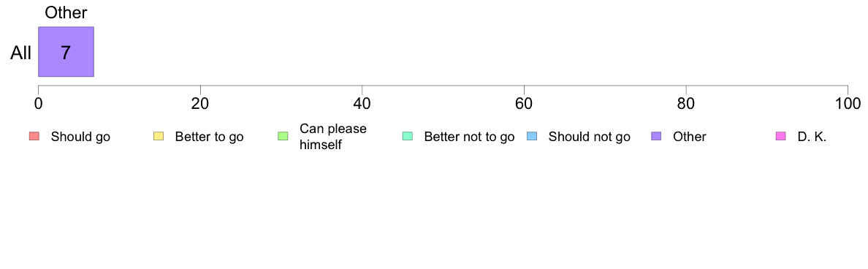Click the 20 tick label on axis

click(x=200, y=104)
